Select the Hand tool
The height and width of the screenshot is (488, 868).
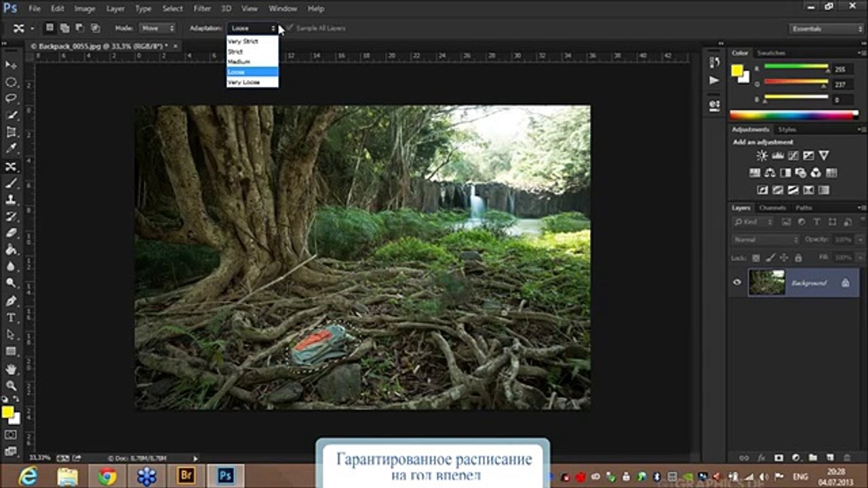pos(11,369)
